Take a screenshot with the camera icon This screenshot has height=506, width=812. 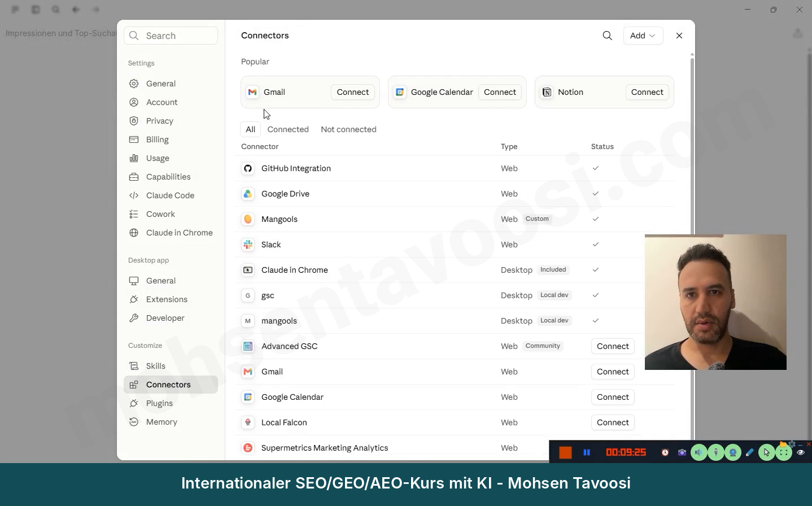click(x=682, y=452)
